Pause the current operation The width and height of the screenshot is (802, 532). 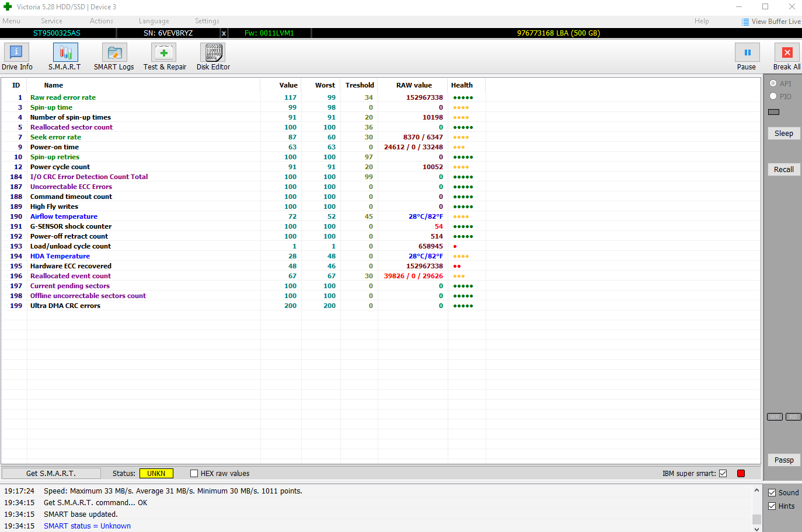click(747, 53)
